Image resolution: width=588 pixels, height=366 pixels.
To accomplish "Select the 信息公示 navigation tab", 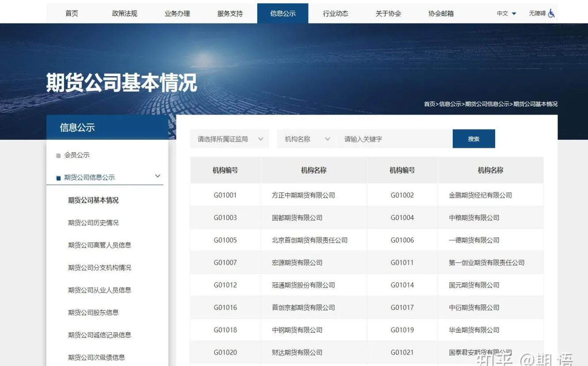I will click(283, 13).
